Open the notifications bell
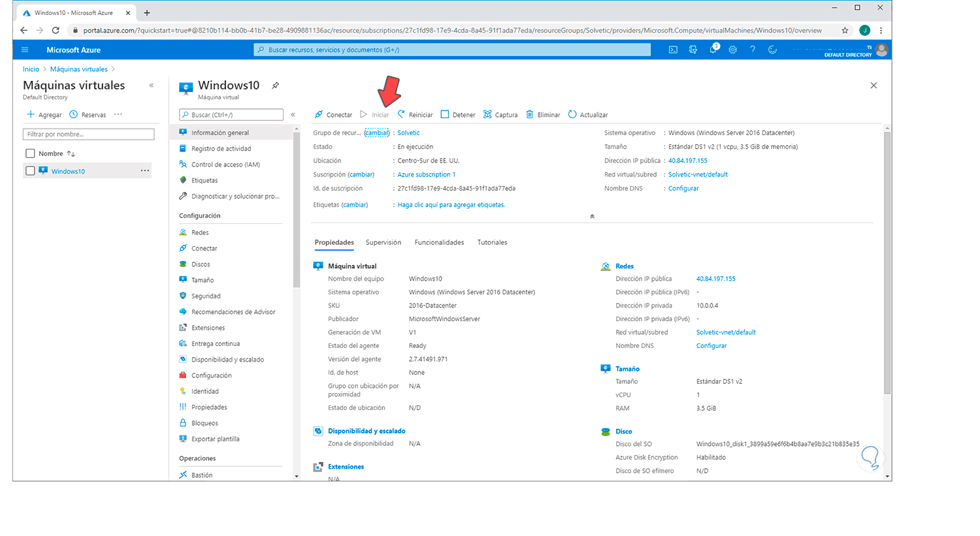Viewport: 980px width, 536px height. (x=713, y=49)
